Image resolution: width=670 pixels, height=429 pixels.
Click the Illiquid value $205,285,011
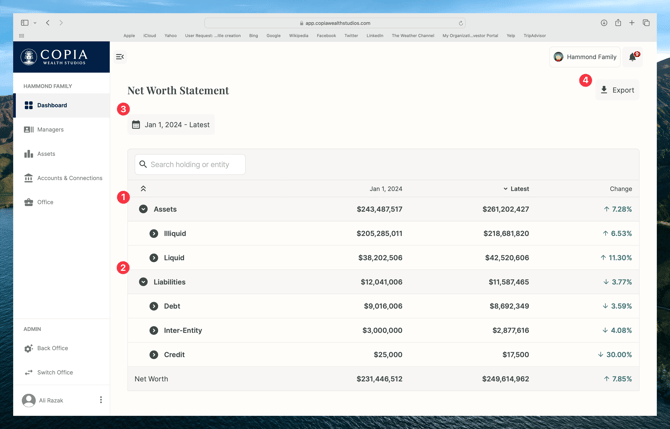379,233
